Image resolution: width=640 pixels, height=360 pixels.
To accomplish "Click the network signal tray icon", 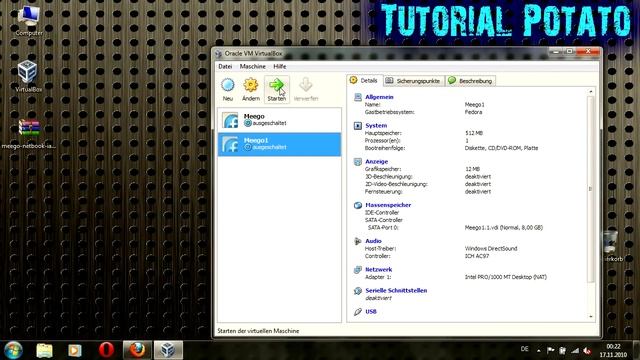I will click(575, 350).
